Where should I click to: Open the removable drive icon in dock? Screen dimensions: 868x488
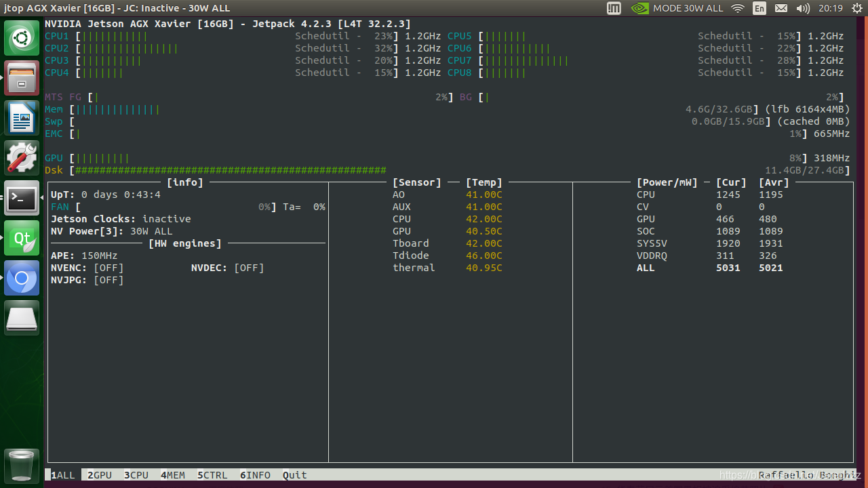pos(22,318)
